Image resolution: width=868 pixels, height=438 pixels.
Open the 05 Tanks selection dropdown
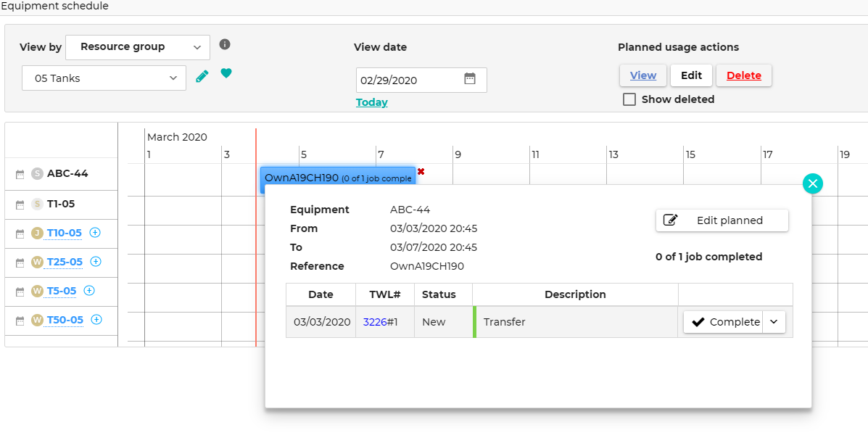(x=103, y=78)
